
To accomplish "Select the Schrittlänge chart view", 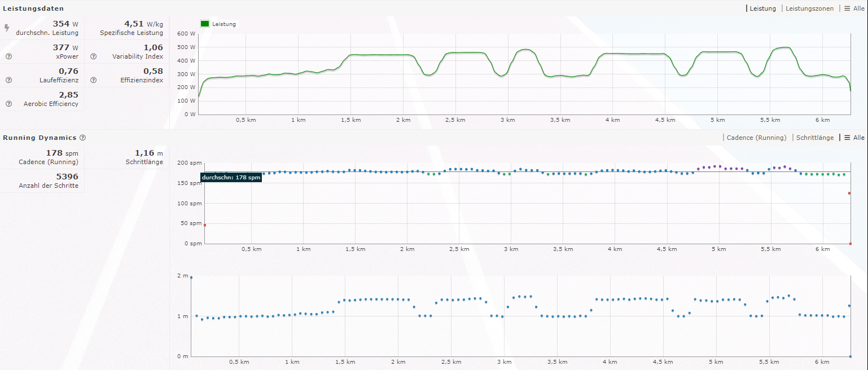I will pyautogui.click(x=815, y=138).
